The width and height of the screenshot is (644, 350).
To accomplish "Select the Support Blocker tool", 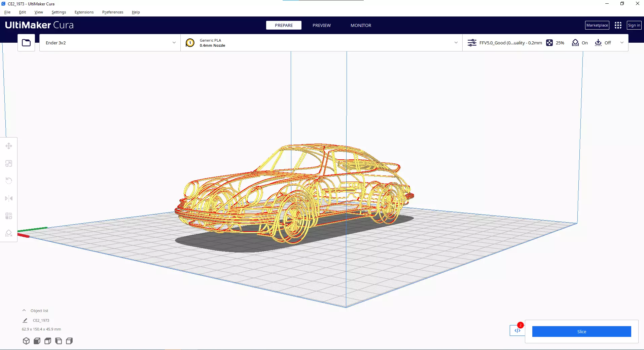I will (x=9, y=233).
